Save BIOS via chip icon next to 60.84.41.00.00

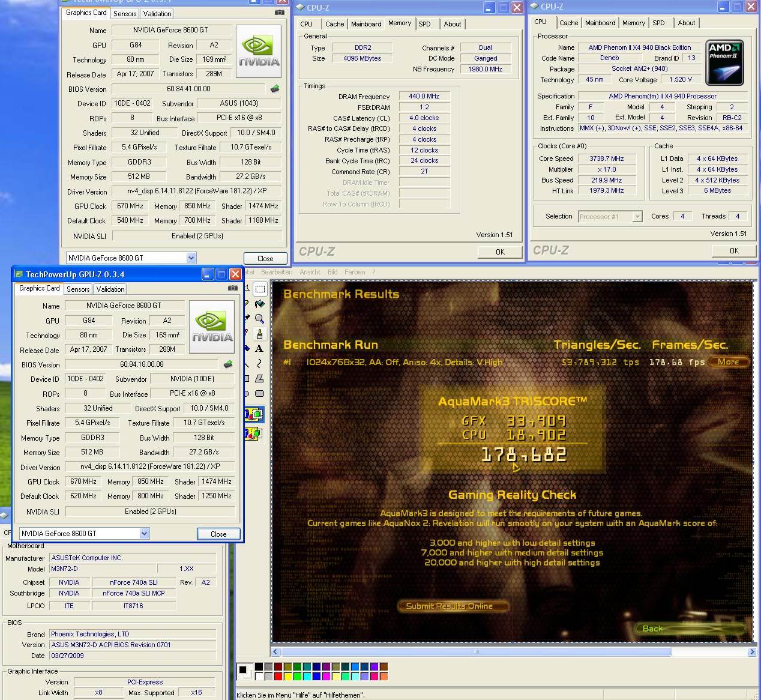pyautogui.click(x=275, y=88)
